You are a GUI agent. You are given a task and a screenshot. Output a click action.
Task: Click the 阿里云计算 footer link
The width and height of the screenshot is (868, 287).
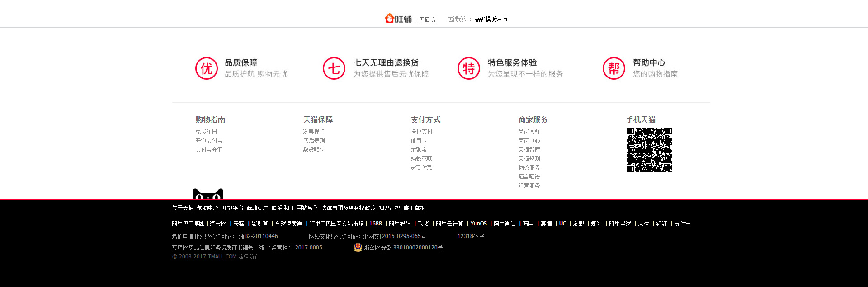[449, 224]
